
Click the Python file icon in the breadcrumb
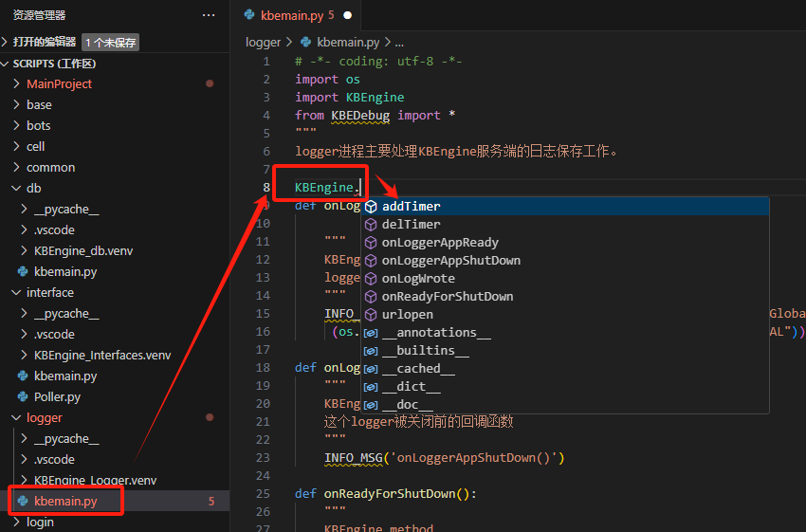click(306, 42)
